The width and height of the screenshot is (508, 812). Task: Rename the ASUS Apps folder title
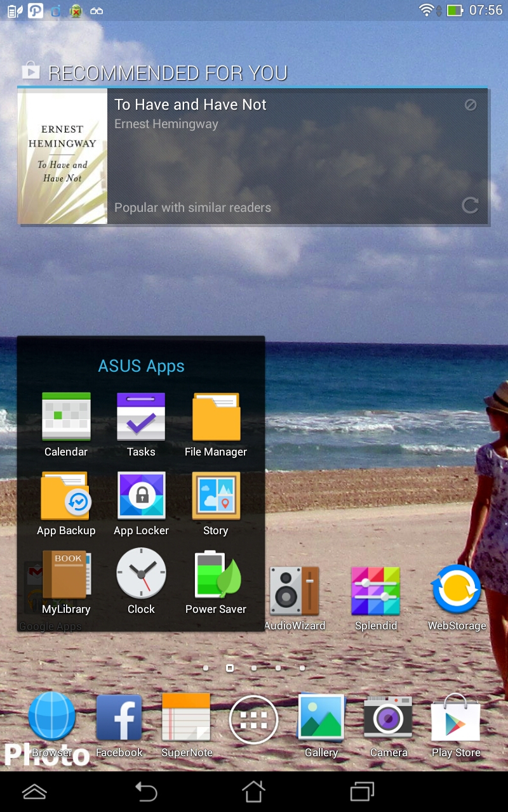pyautogui.click(x=141, y=366)
